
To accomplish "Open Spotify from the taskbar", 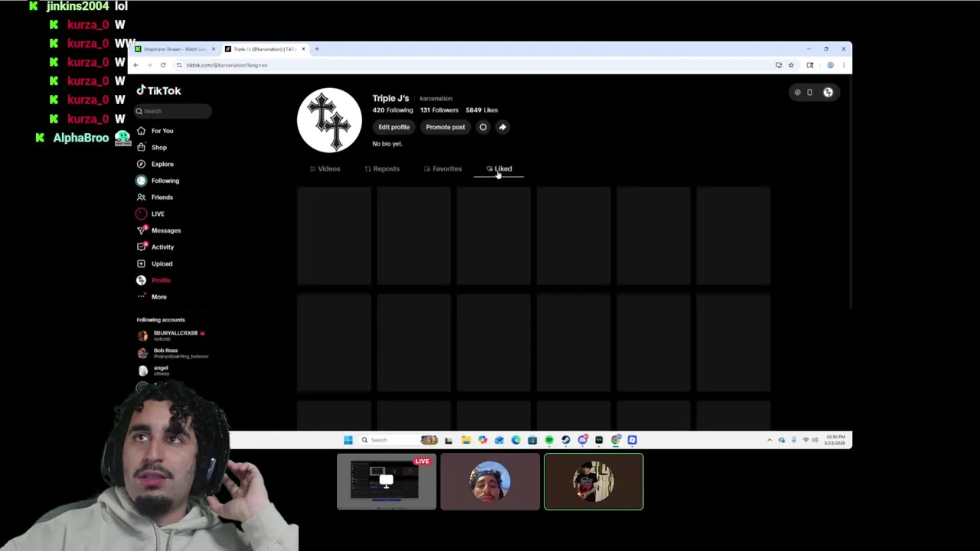I will pos(549,440).
